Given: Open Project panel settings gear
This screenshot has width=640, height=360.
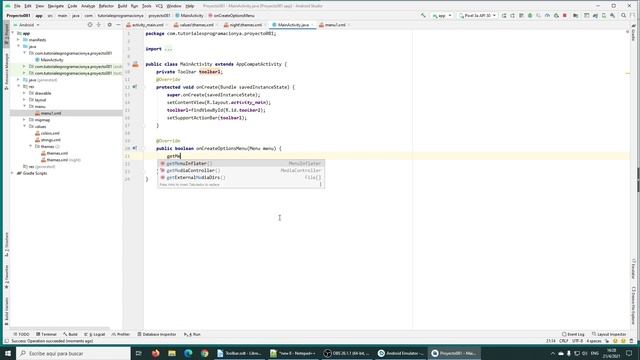Looking at the screenshot, I should pos(109,25).
